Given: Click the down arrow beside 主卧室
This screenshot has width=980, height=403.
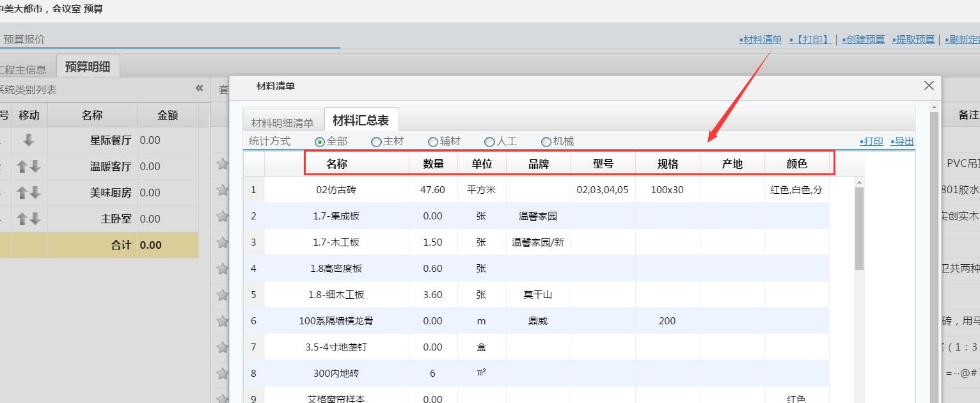Looking at the screenshot, I should click(35, 219).
